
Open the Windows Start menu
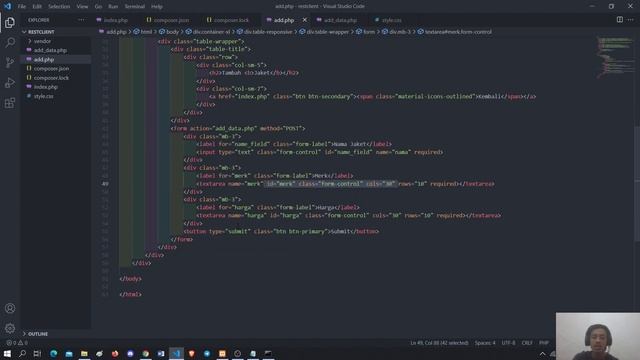[7, 353]
